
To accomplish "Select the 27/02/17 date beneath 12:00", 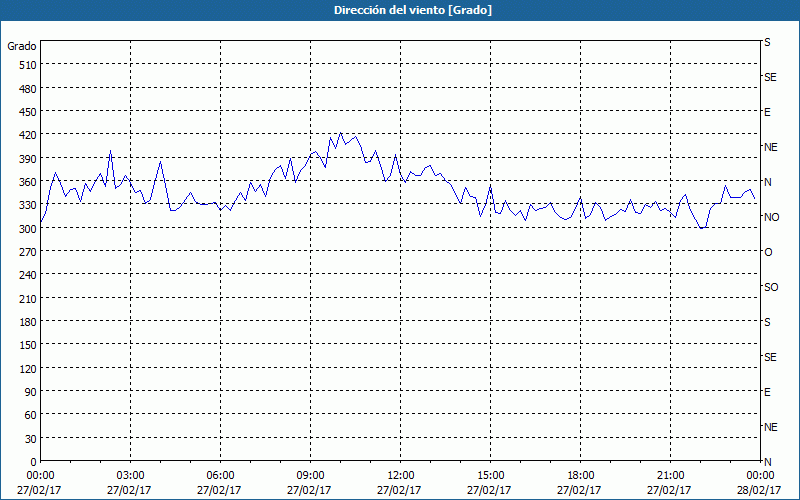I will (399, 490).
